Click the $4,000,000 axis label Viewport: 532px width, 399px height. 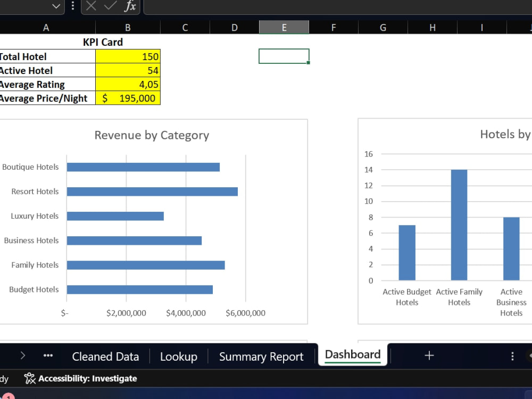pyautogui.click(x=186, y=313)
